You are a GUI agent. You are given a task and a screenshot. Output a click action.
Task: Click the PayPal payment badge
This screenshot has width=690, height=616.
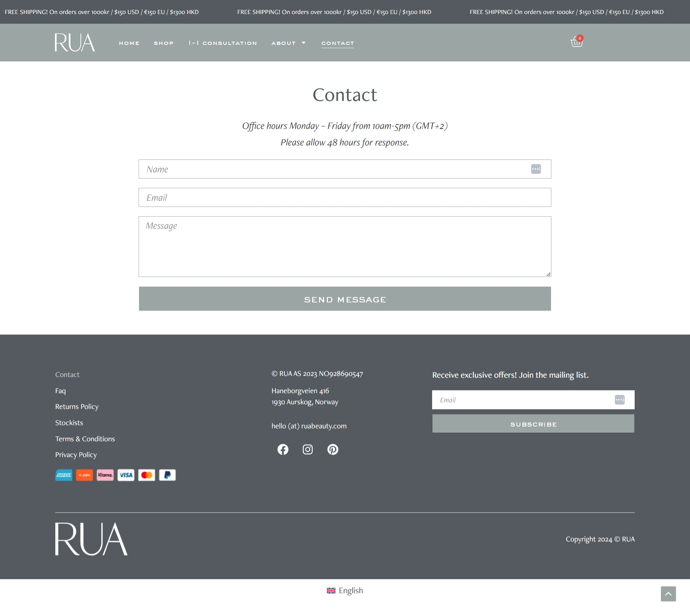(x=167, y=475)
